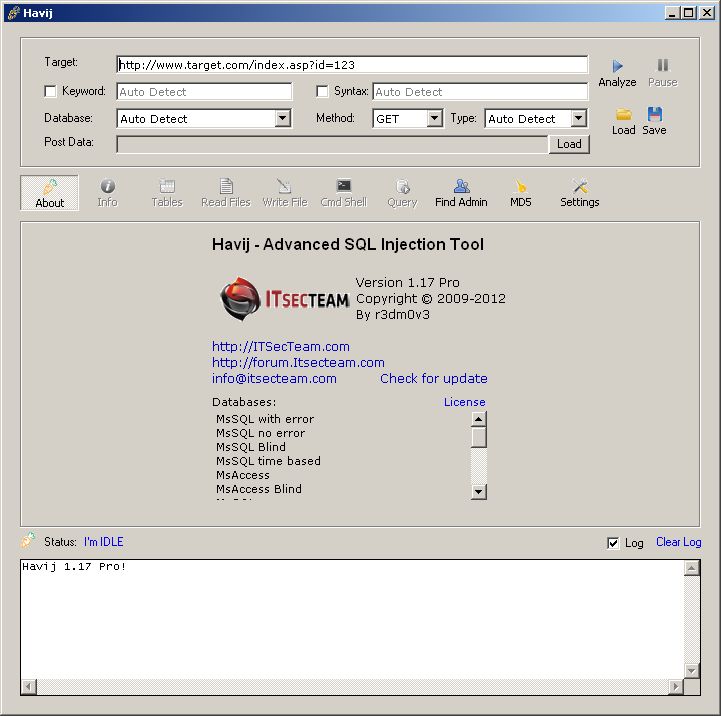Click the Post Data field

click(332, 144)
